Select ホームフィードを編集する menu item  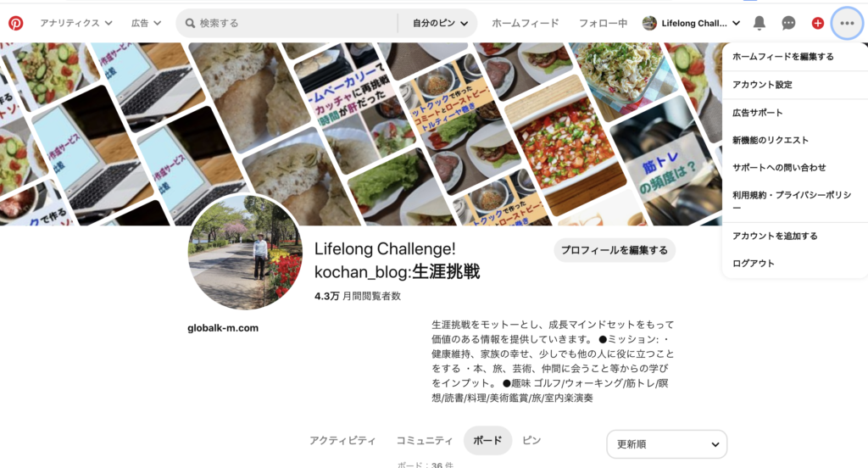(782, 57)
